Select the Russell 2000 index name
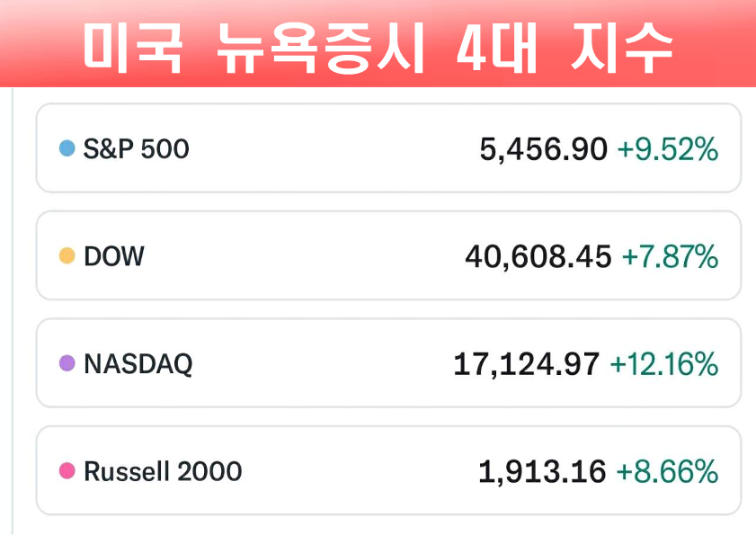756x535 pixels. click(x=162, y=471)
